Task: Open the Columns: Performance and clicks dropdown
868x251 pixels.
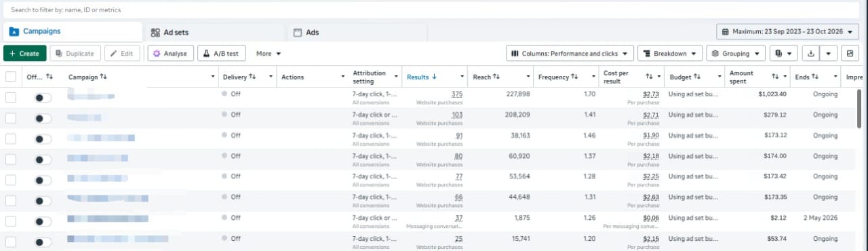Action: pos(570,53)
